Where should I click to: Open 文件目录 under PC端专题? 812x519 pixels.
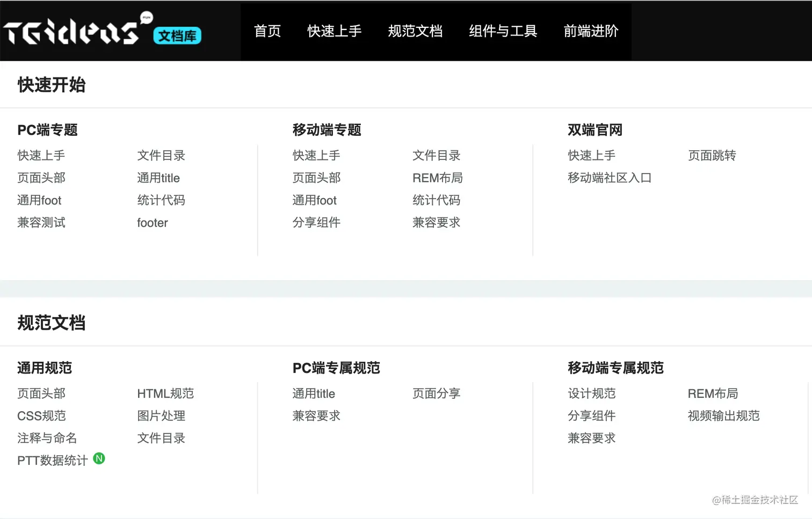pyautogui.click(x=161, y=156)
